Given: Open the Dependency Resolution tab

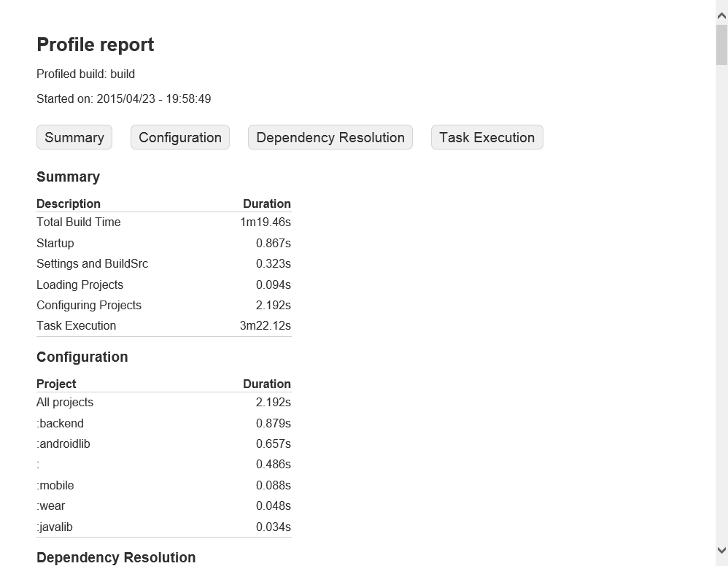Looking at the screenshot, I should pos(330,137).
